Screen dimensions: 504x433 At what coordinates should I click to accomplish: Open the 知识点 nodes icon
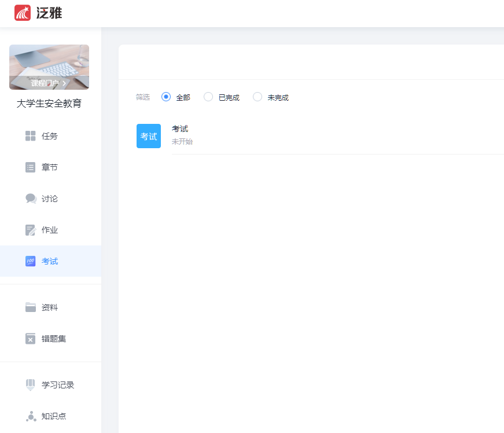pos(31,416)
